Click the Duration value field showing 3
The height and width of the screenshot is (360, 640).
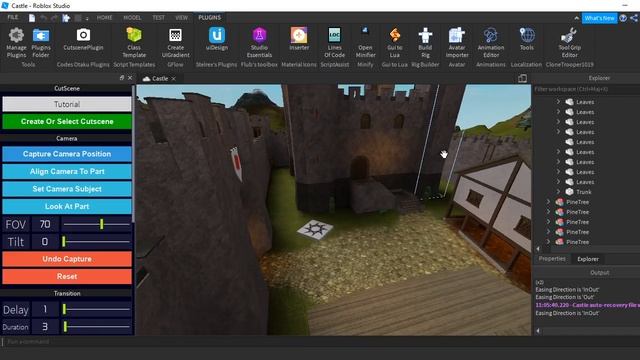[45, 327]
